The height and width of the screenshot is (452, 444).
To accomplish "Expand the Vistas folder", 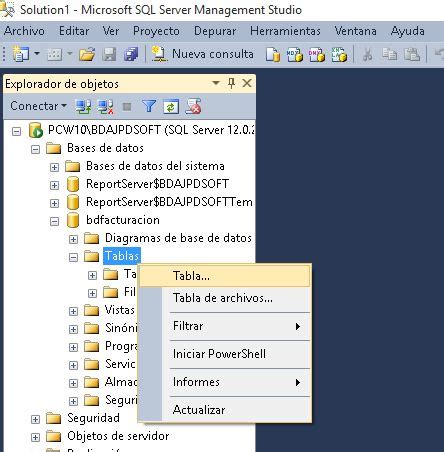I will [x=73, y=311].
